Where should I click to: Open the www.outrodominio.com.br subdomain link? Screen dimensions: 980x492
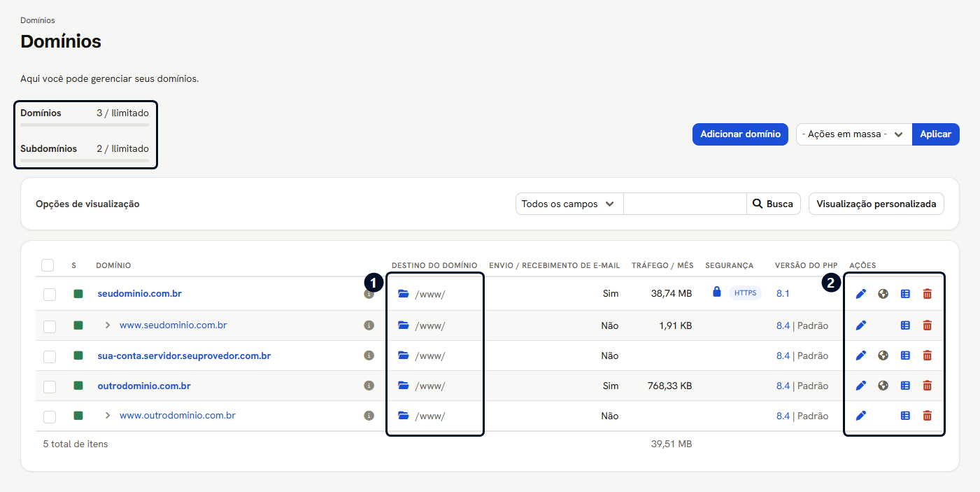pos(178,416)
